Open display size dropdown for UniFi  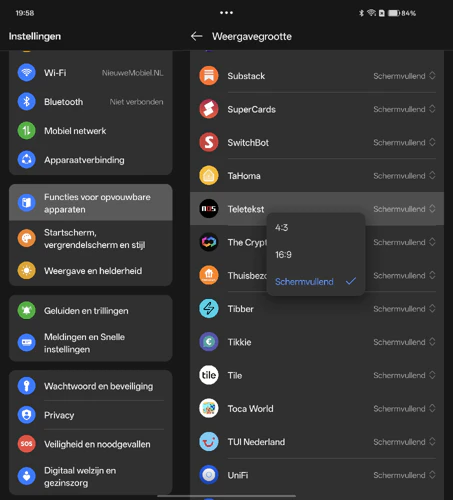pos(404,475)
